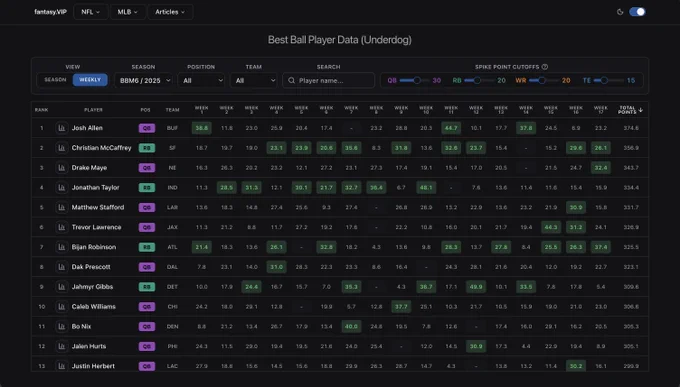Switch view to Weekly
680x387 pixels.
coord(90,80)
